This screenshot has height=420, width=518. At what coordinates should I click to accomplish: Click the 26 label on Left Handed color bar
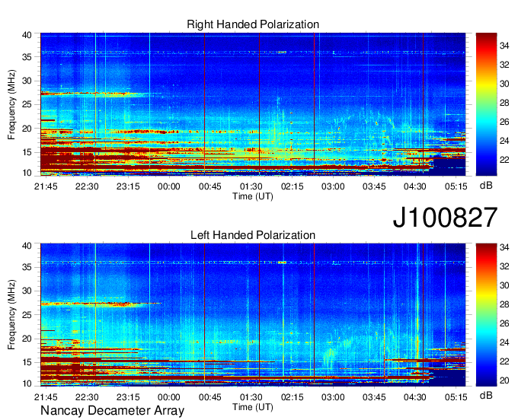tap(504, 323)
